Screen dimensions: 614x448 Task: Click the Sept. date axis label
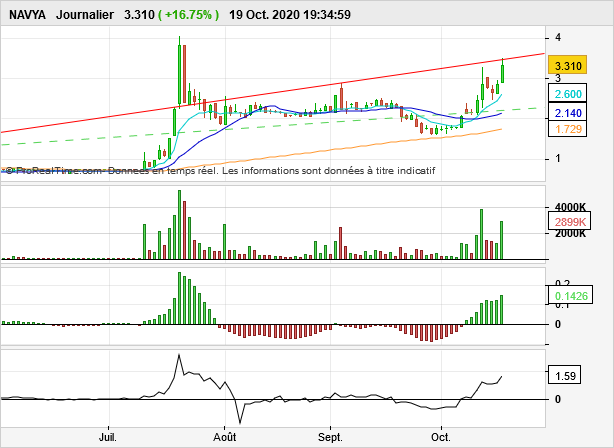(x=330, y=437)
